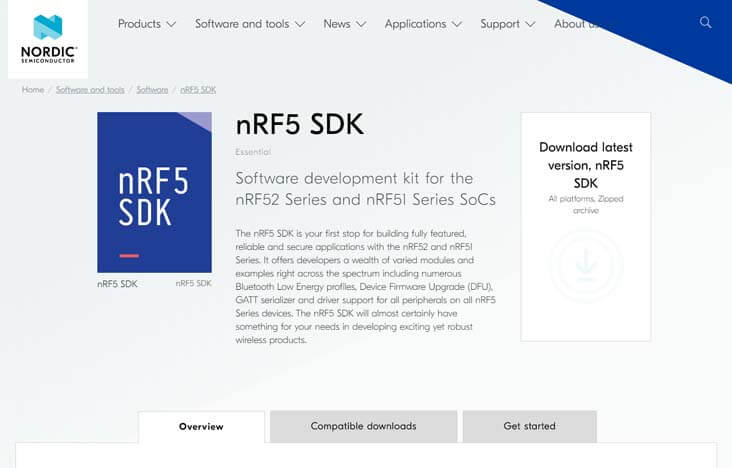Follow the Software breadcrumb link
732x468 pixels.
click(x=152, y=90)
